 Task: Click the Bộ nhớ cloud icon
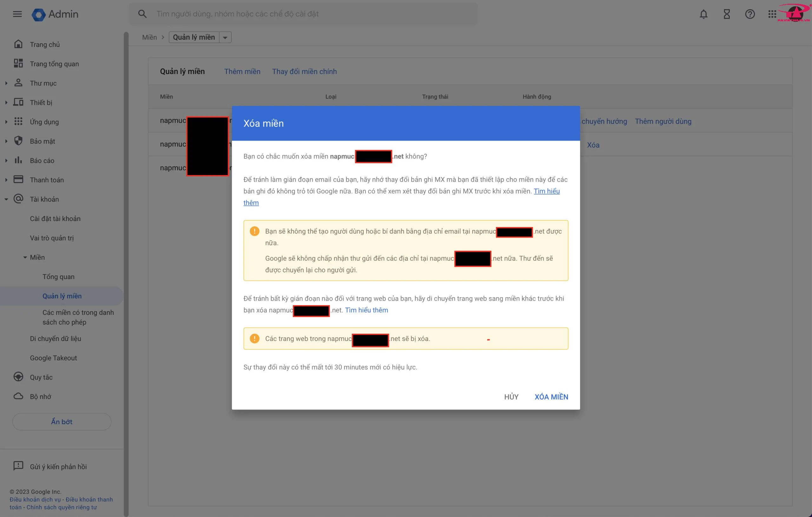(18, 396)
